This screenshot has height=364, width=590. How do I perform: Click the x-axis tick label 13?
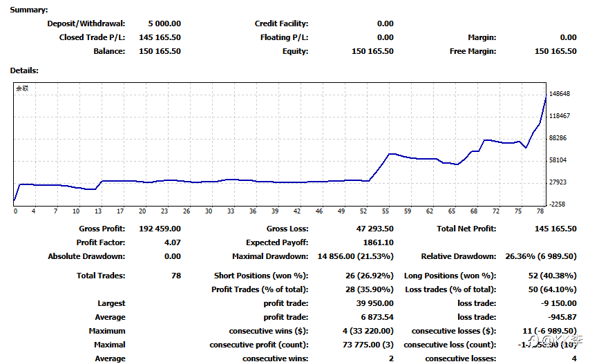pos(98,211)
